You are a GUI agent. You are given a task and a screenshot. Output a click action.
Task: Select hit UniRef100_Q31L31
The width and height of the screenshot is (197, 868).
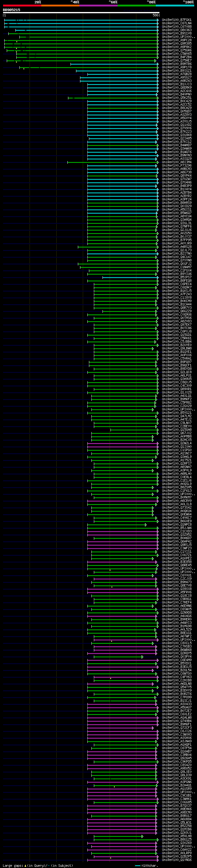177,223
